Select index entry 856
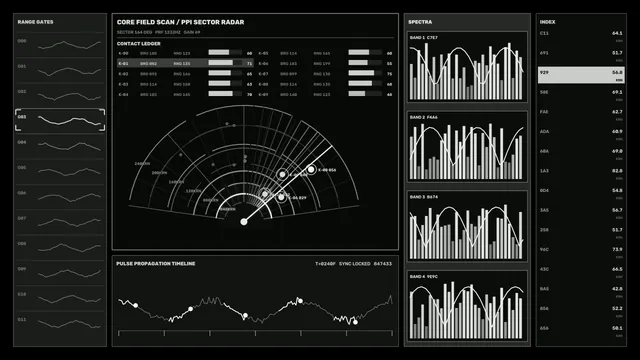Image resolution: width=640 pixels, height=360 pixels. click(581, 311)
